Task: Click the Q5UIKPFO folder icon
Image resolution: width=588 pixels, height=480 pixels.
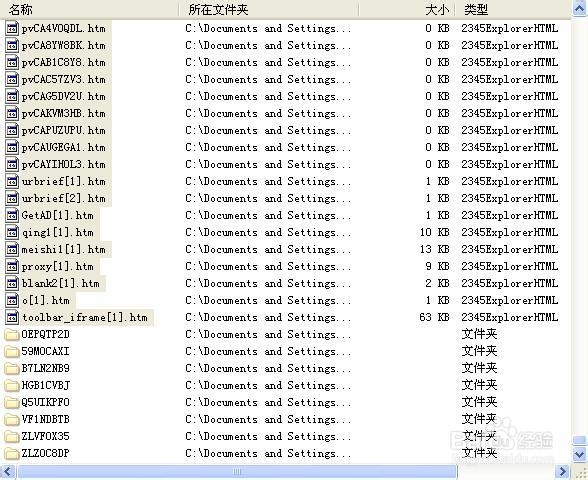Action: tap(12, 402)
